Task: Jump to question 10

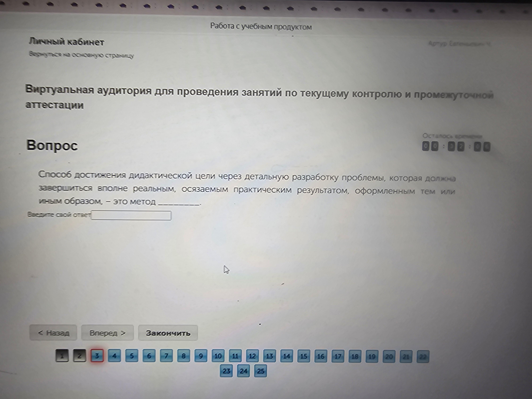Action: click(218, 356)
